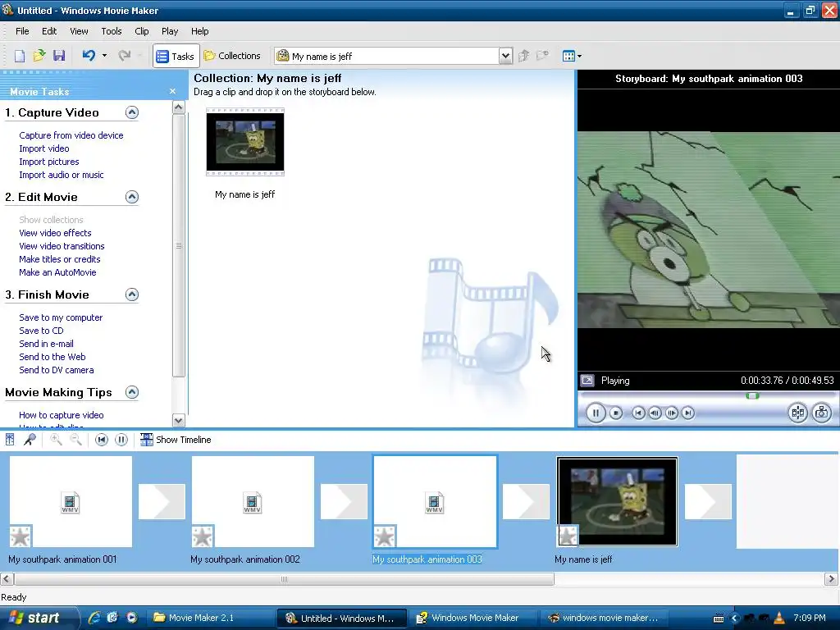Image resolution: width=840 pixels, height=630 pixels.
Task: Open the Help menu
Action: (200, 31)
